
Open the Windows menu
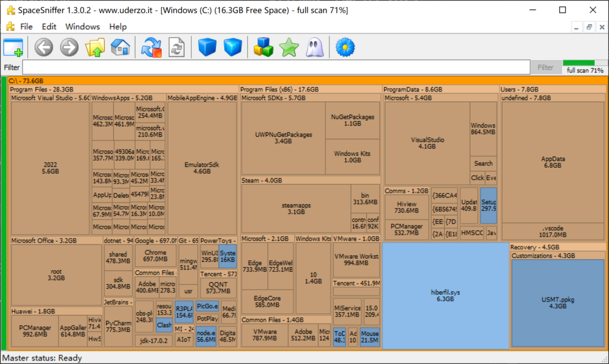82,26
